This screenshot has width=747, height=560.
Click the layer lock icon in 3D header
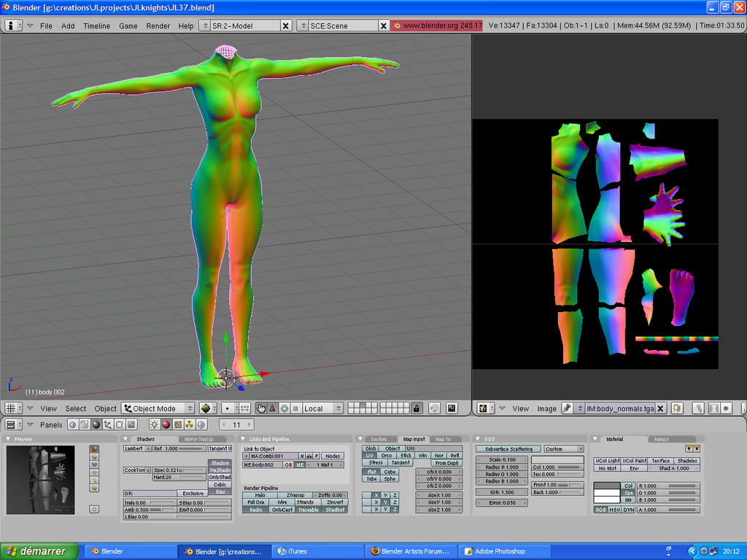pyautogui.click(x=417, y=408)
